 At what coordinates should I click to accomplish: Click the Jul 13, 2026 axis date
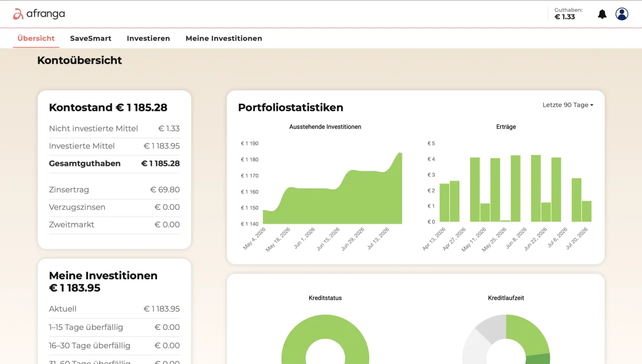tap(378, 238)
